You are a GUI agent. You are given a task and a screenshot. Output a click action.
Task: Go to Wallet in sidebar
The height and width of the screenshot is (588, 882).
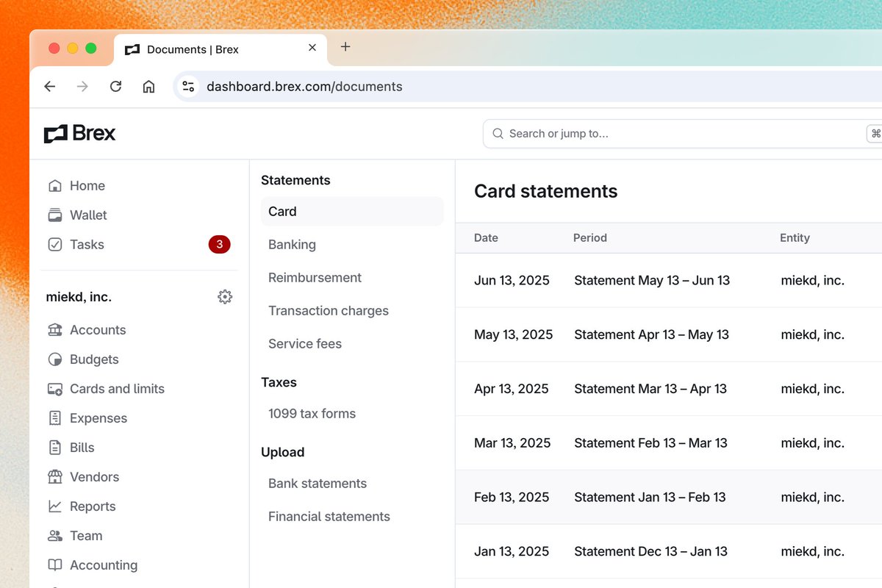[88, 215]
